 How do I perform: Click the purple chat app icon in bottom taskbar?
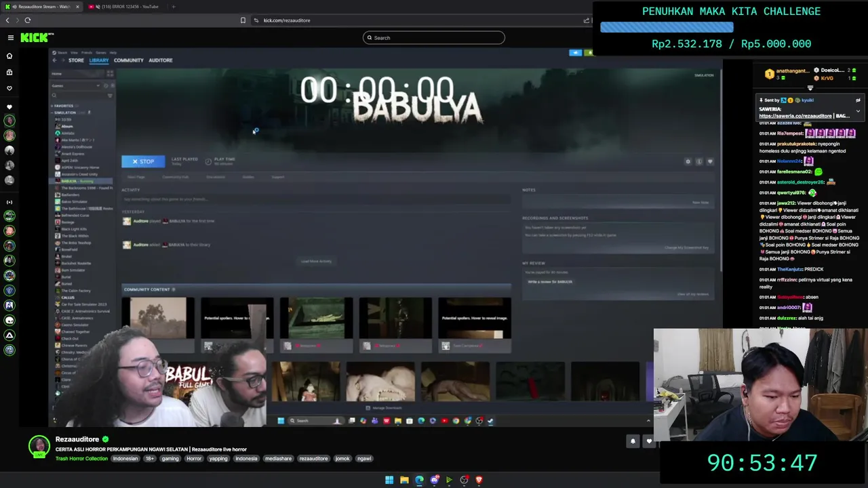[434, 480]
